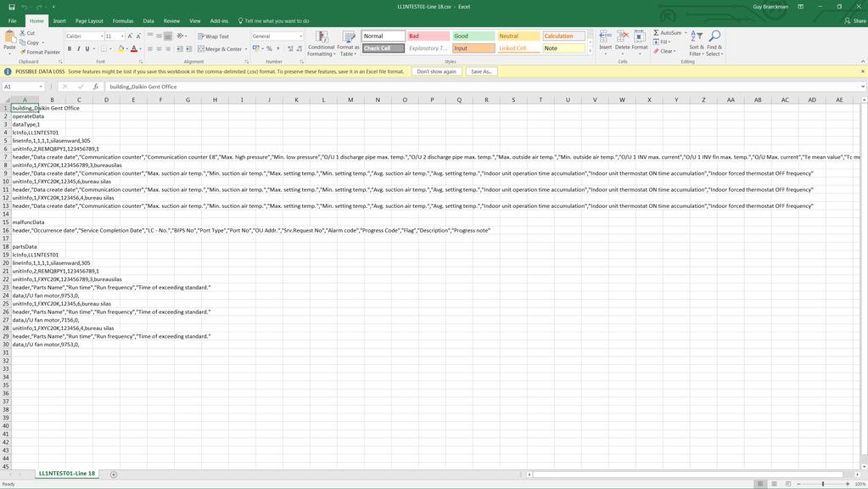The width and height of the screenshot is (868, 489).
Task: Toggle Center horizontal alignment
Action: (x=159, y=48)
